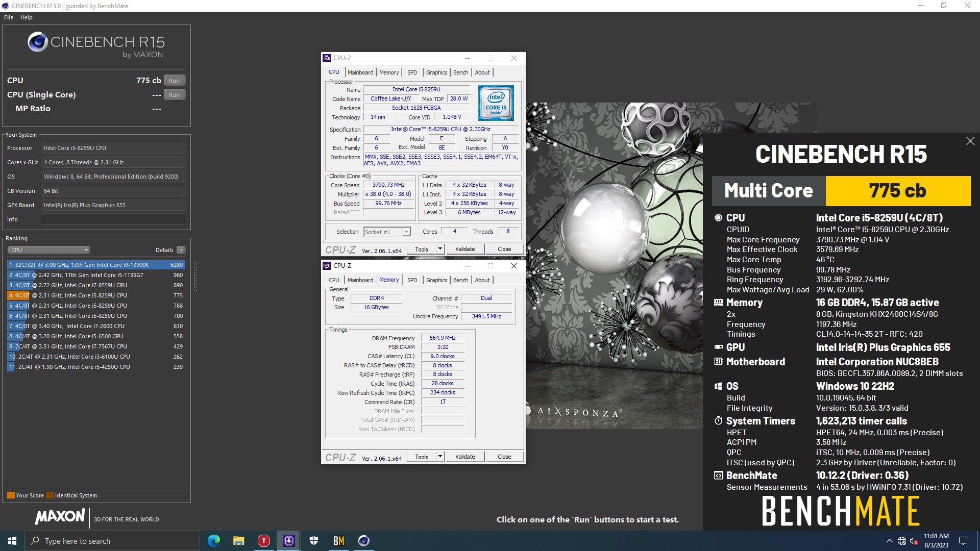Click Tools button in lower CPU-Z

click(422, 457)
